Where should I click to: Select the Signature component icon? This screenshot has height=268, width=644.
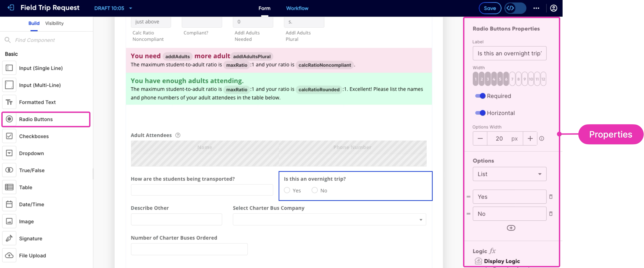[x=9, y=238]
